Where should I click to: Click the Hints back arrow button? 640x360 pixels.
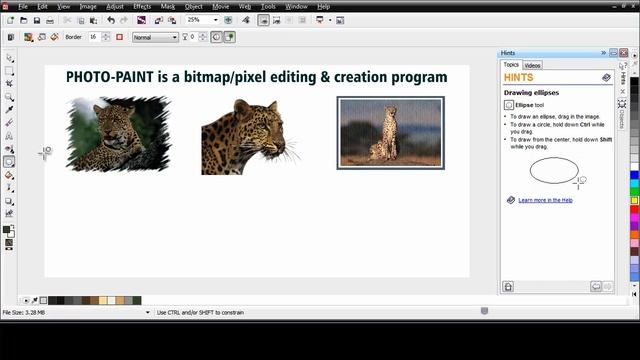pyautogui.click(x=596, y=287)
